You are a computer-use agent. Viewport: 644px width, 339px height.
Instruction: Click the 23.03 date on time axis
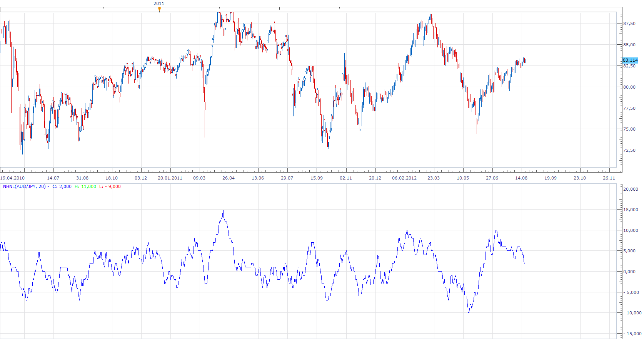point(434,178)
